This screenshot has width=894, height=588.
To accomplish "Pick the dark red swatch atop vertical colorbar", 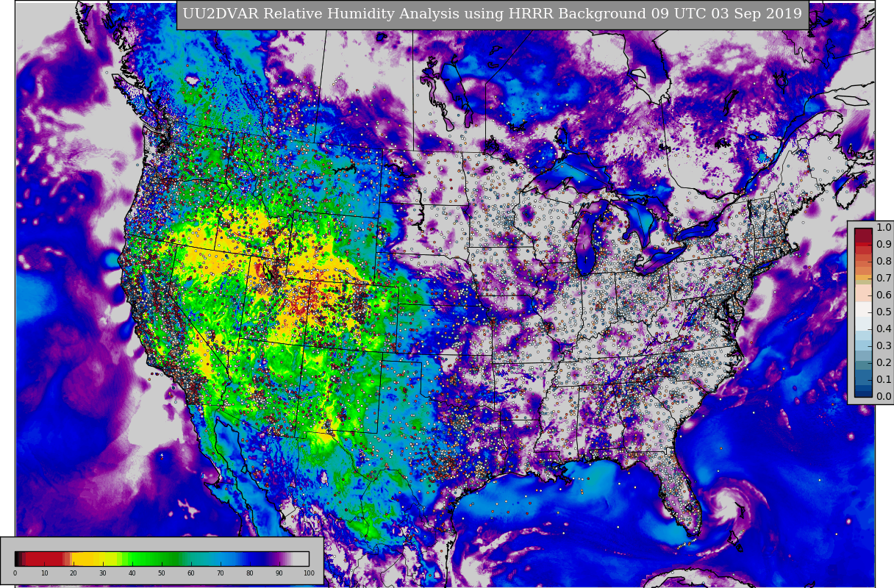I will [863, 235].
